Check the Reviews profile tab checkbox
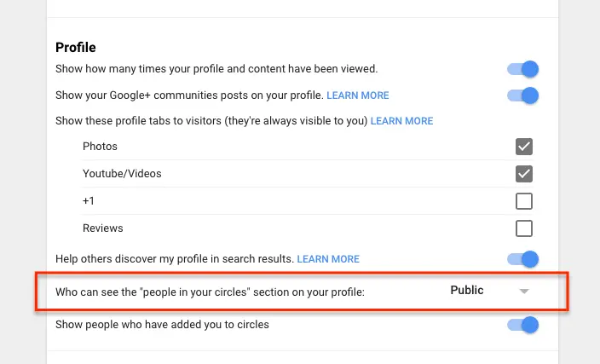 (x=524, y=228)
